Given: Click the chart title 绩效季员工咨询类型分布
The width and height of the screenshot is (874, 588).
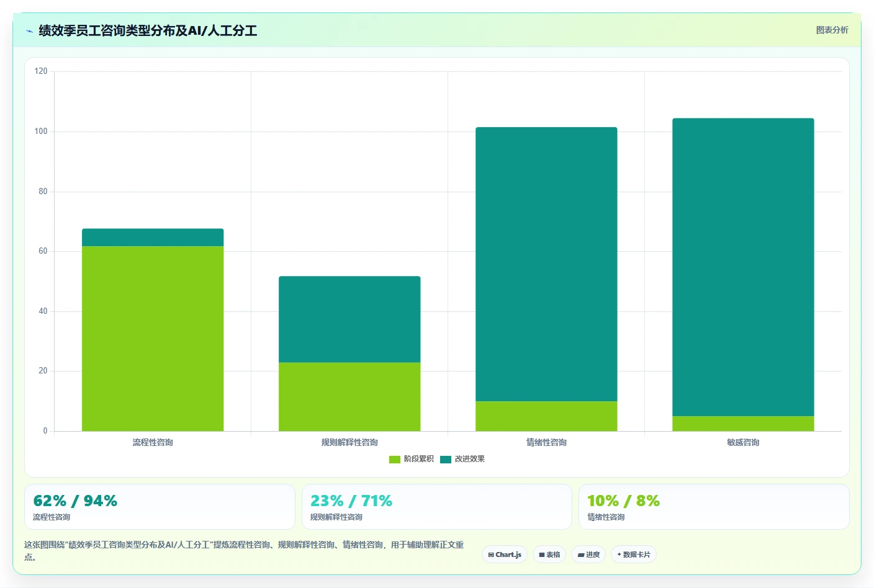Looking at the screenshot, I should [x=107, y=31].
